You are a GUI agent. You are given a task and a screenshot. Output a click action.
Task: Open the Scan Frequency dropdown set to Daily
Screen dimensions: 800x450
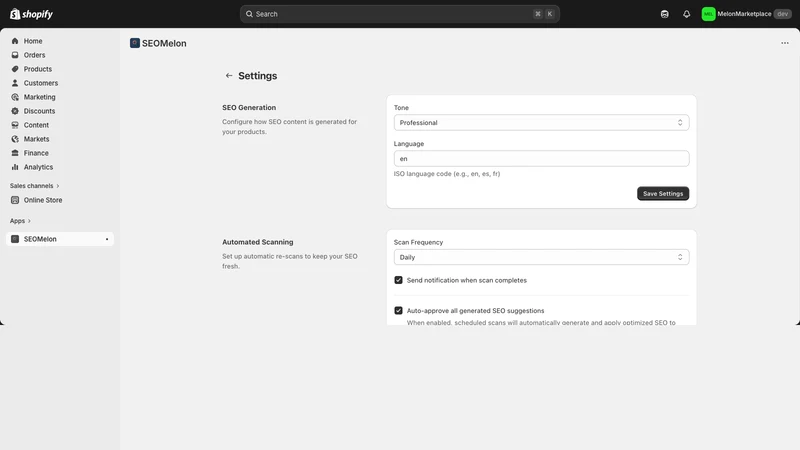tap(541, 257)
